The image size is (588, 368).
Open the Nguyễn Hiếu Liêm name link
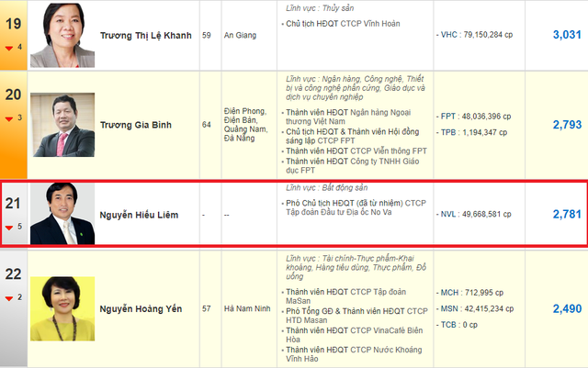pos(139,215)
